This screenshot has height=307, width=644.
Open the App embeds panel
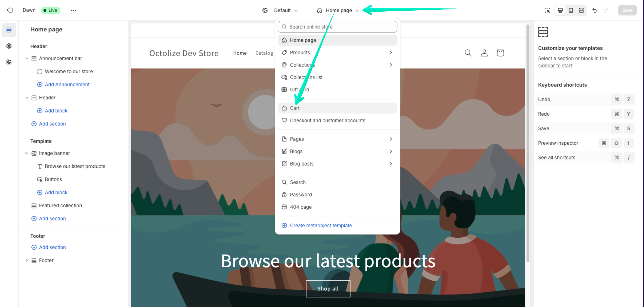(9, 62)
